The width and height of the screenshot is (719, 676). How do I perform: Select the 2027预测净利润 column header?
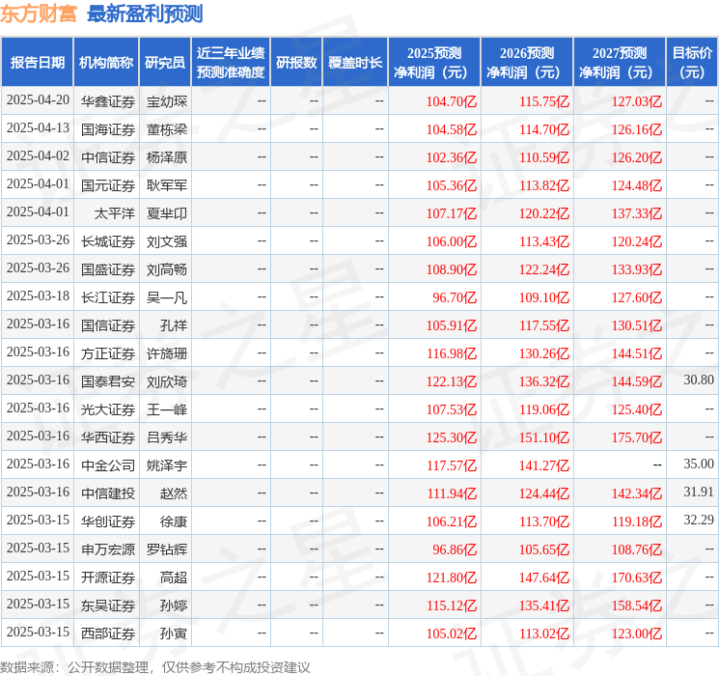pyautogui.click(x=619, y=62)
